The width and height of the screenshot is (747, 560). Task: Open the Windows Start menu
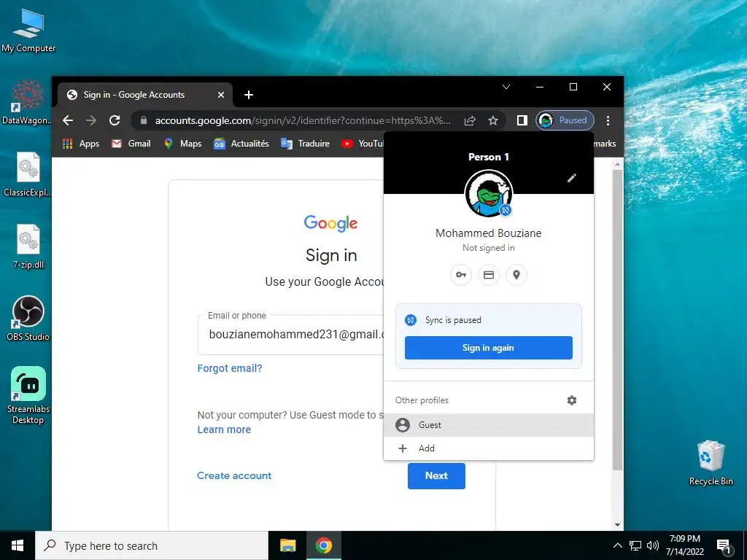click(18, 545)
